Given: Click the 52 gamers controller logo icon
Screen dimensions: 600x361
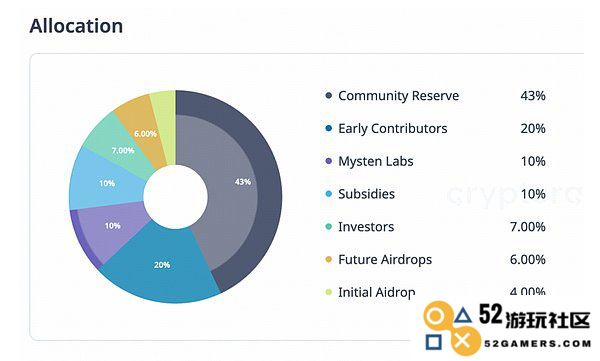Looking at the screenshot, I should coord(451,328).
